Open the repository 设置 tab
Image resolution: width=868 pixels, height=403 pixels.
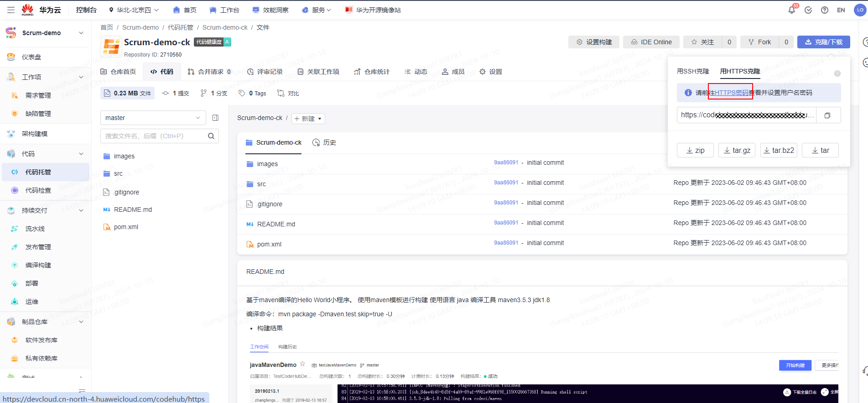click(491, 72)
